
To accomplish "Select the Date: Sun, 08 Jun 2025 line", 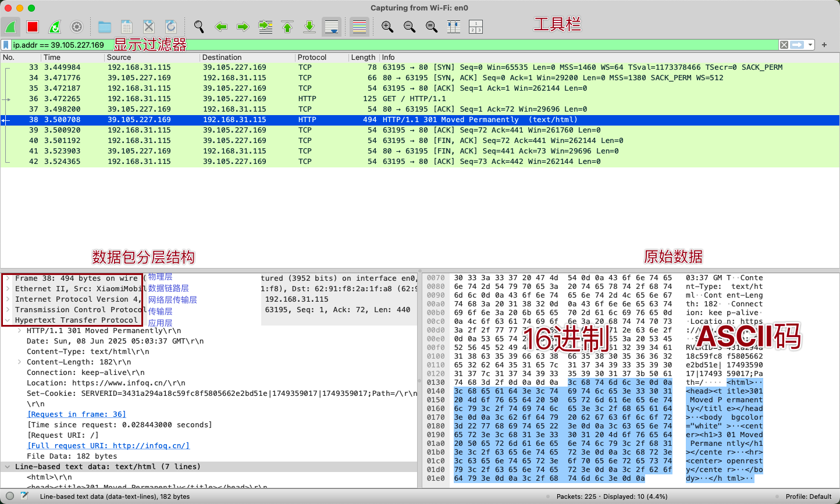I will [115, 341].
